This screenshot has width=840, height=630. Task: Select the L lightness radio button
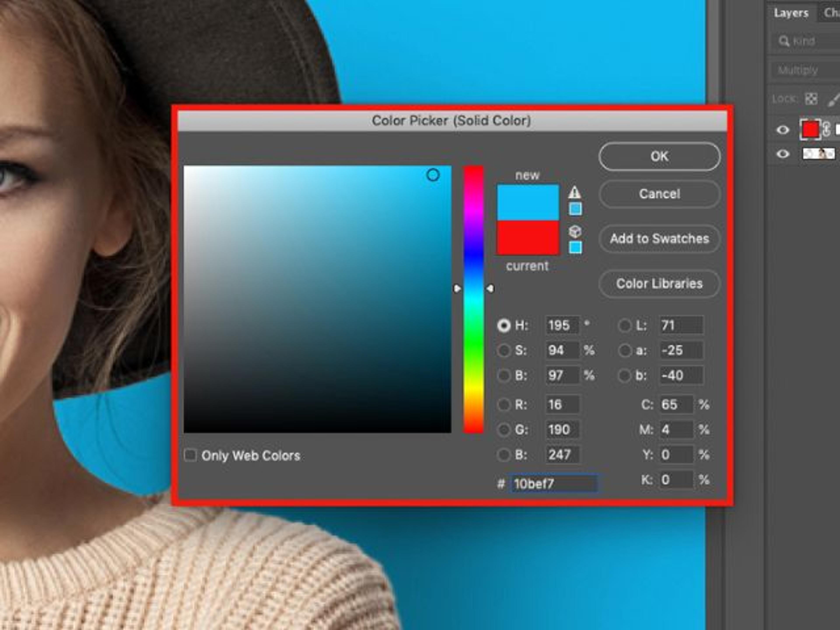point(625,325)
